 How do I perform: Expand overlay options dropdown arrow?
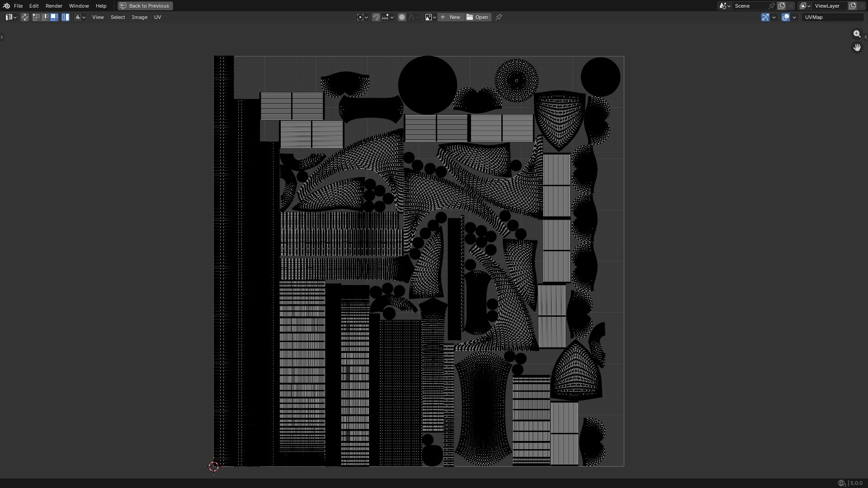coord(794,17)
